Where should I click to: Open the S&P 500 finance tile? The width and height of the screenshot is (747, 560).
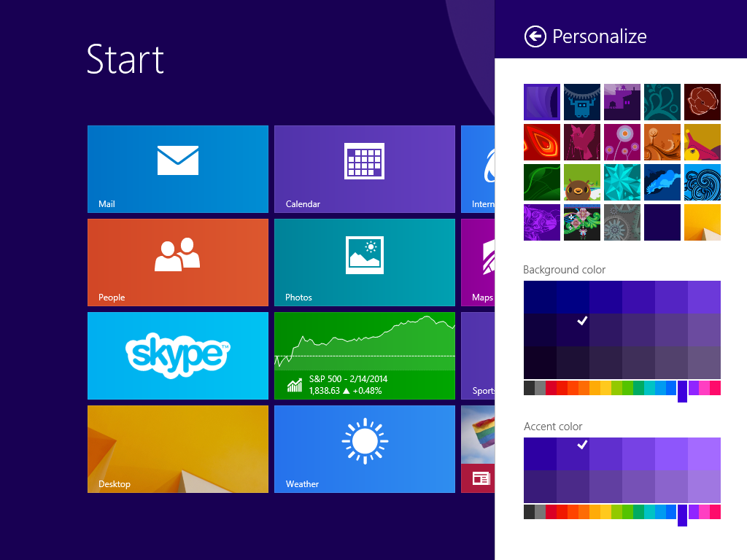(365, 356)
